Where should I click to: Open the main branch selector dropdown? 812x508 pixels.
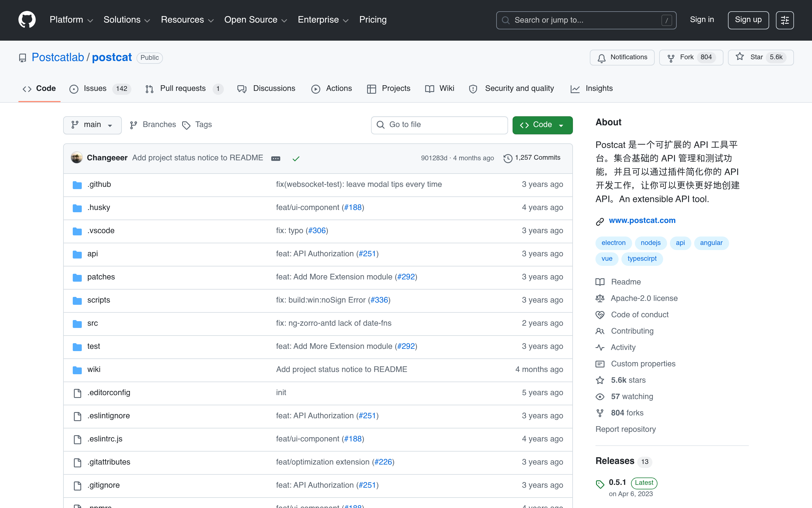coord(92,125)
